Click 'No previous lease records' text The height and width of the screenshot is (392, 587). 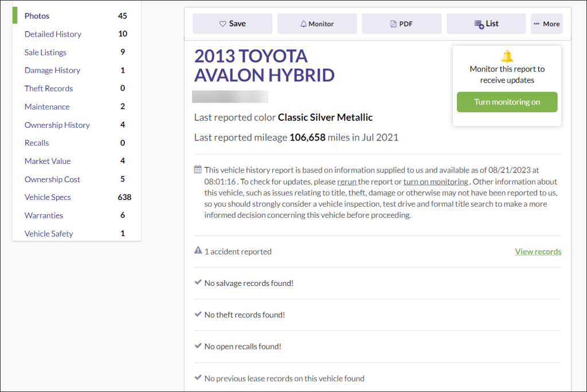pyautogui.click(x=284, y=378)
